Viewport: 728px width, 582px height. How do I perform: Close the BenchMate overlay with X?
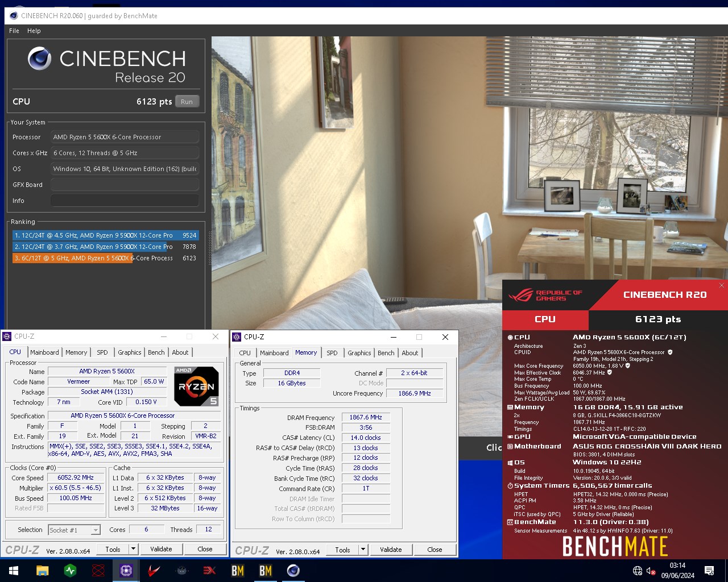tap(722, 285)
